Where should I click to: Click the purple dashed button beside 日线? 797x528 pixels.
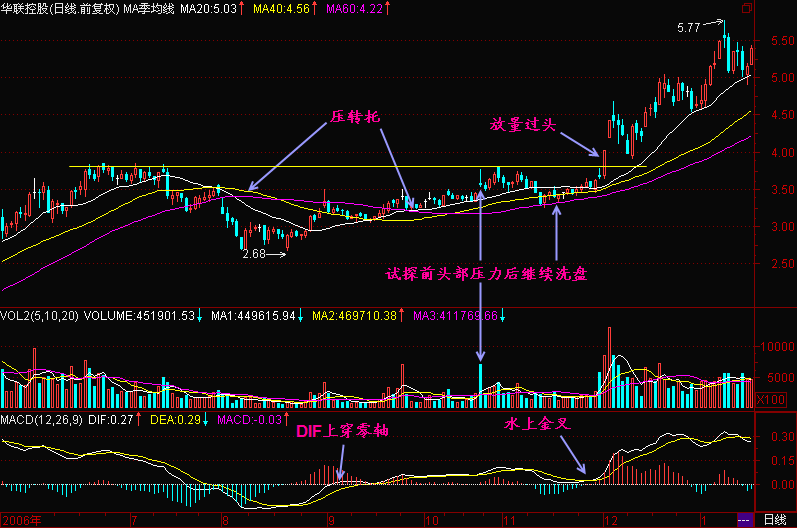coord(742,520)
